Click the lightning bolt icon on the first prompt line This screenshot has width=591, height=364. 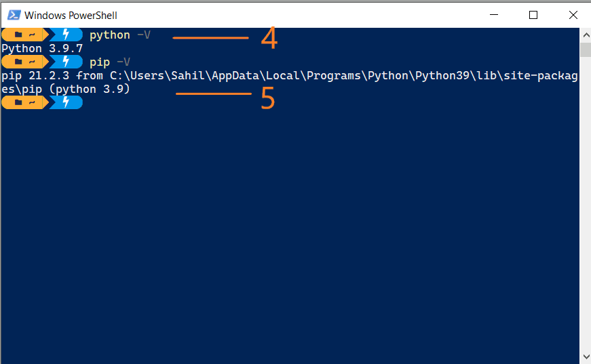coord(66,35)
